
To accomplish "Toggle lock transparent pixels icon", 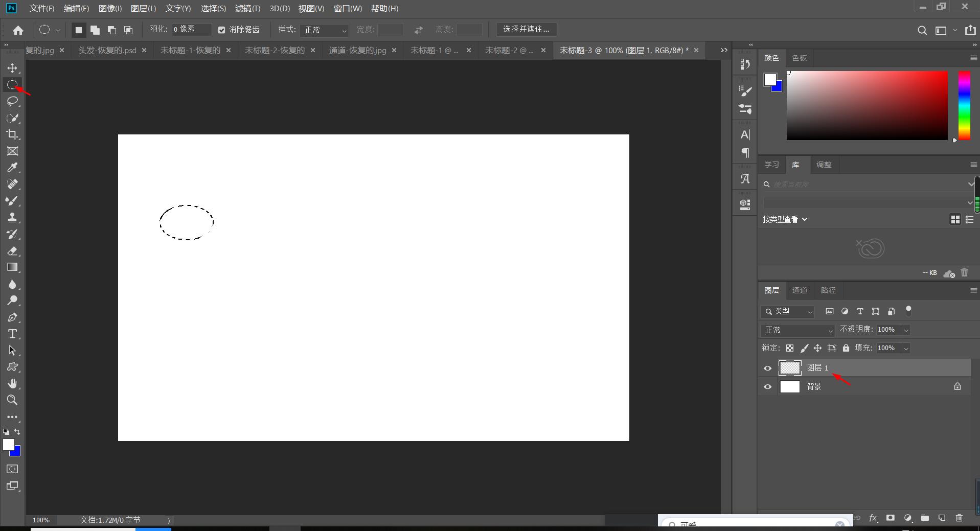I will click(x=790, y=348).
